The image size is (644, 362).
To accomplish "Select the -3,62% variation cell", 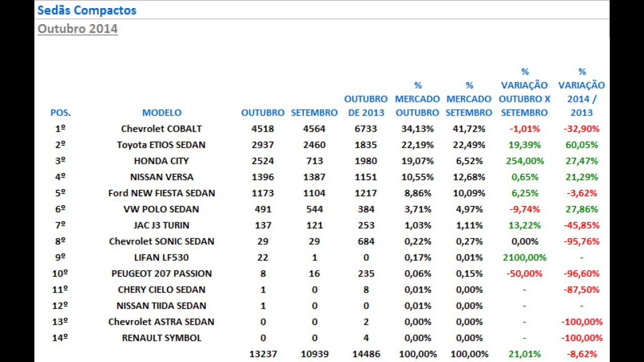I will tap(582, 193).
